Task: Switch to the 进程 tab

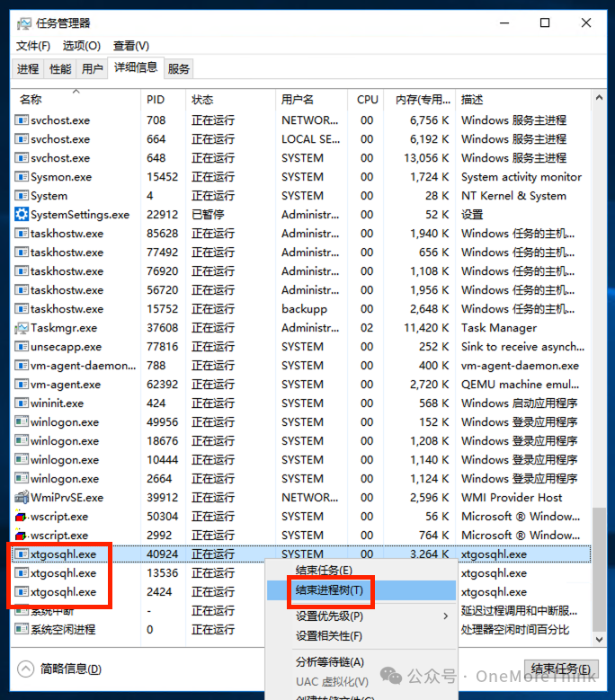Action: [28, 69]
